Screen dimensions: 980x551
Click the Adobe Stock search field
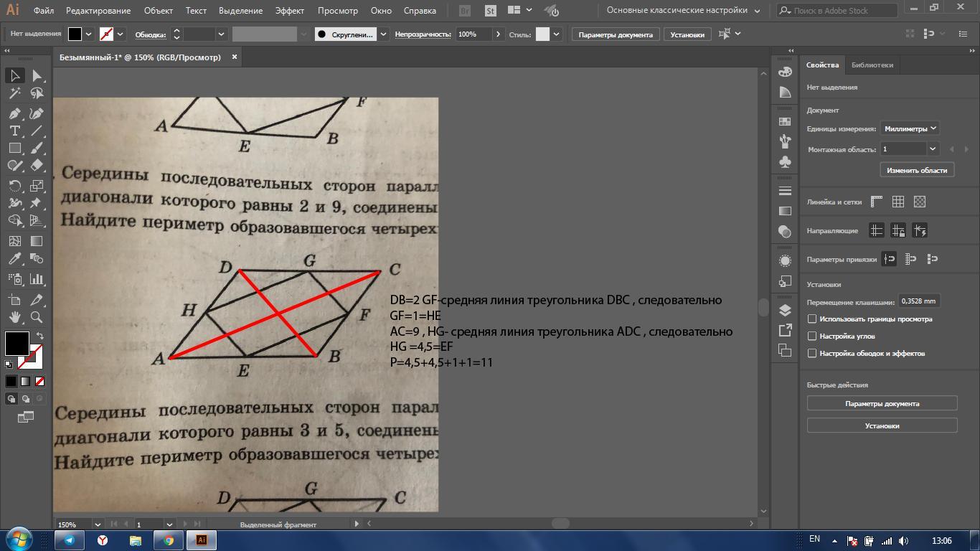(837, 11)
